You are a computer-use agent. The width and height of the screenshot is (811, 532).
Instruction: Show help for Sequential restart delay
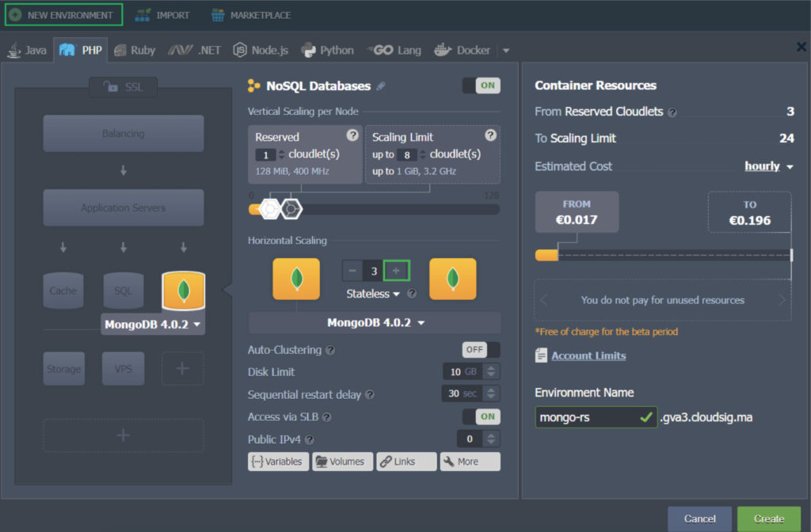(369, 394)
